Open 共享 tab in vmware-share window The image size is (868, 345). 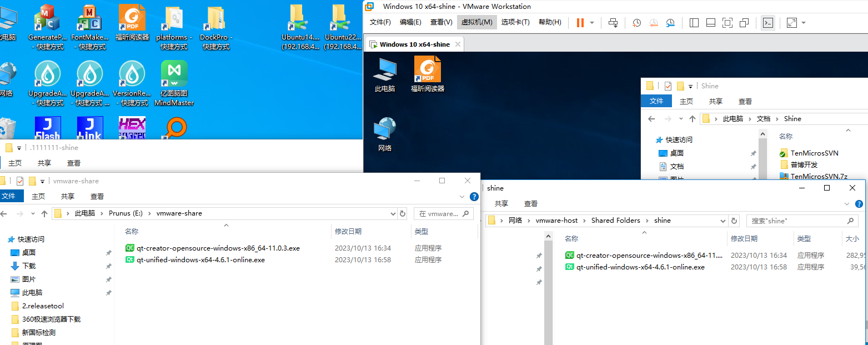pos(68,196)
